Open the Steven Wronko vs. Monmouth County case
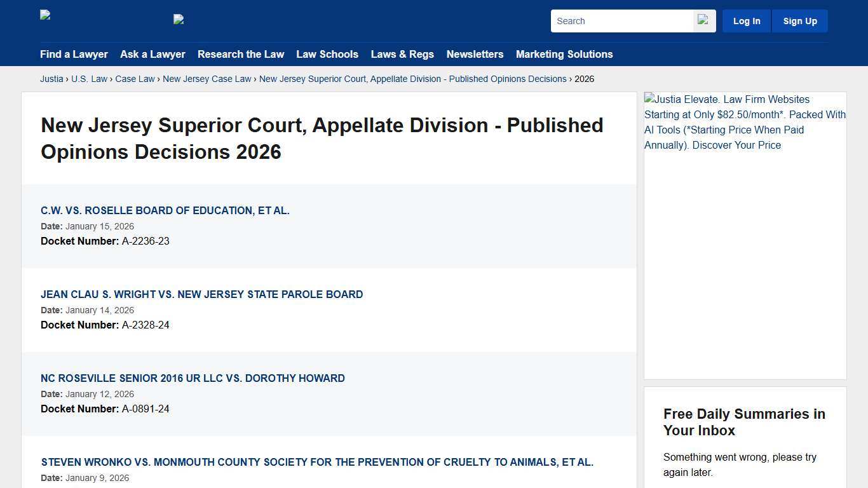 pyautogui.click(x=316, y=462)
